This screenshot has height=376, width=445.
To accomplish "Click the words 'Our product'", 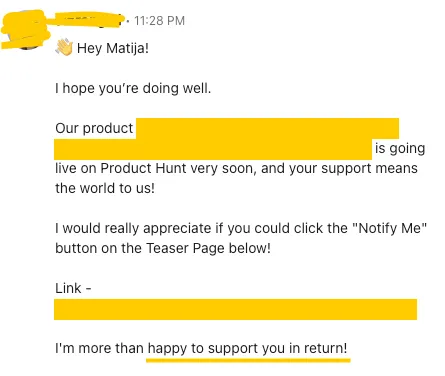I will pos(94,128).
